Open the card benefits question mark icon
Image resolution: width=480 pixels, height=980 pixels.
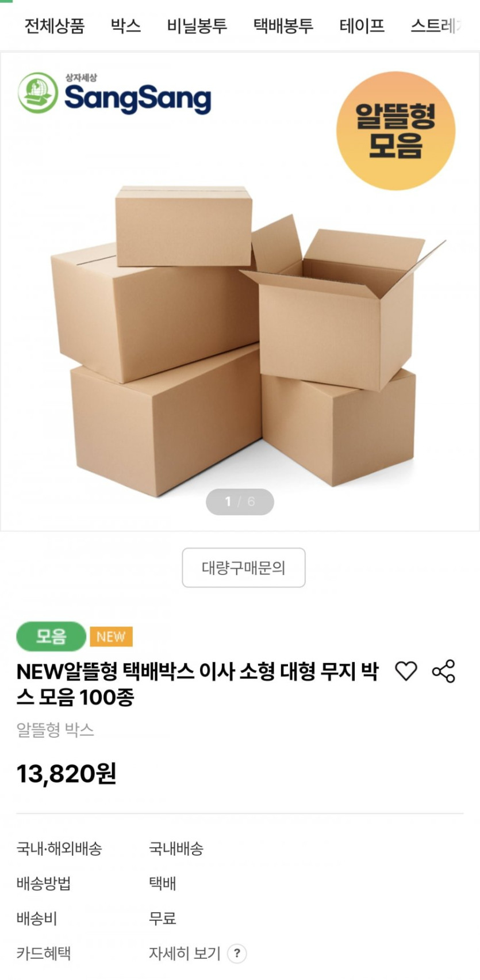[237, 953]
